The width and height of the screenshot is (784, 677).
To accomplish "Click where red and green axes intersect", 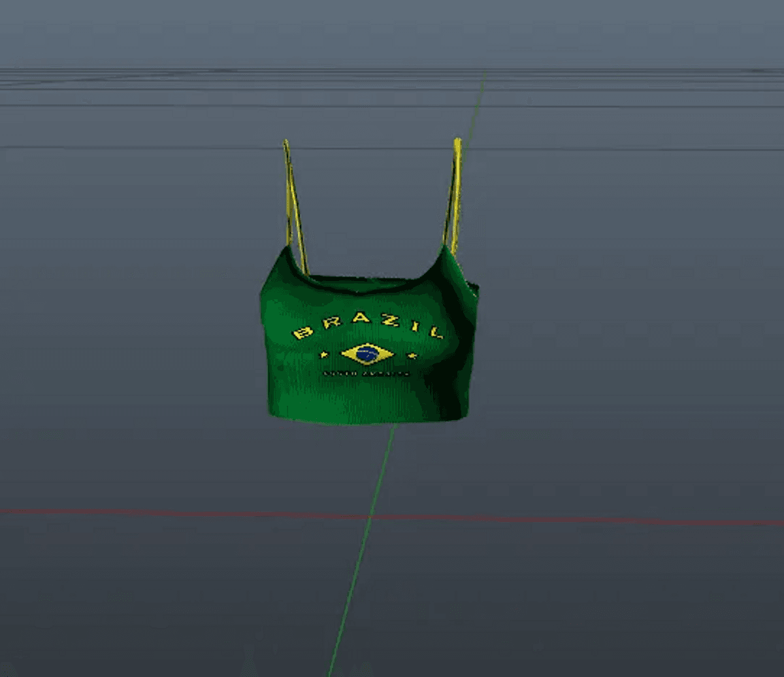I will coord(370,517).
